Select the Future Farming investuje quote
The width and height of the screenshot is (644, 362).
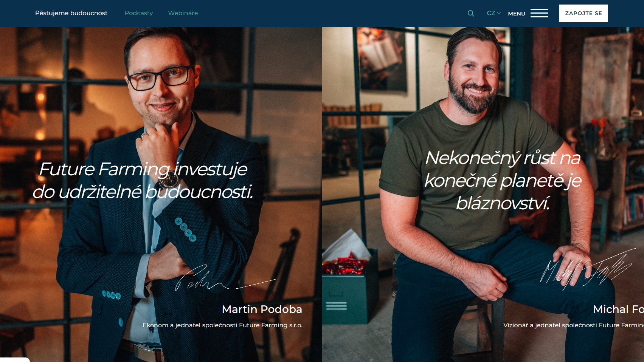(x=143, y=180)
